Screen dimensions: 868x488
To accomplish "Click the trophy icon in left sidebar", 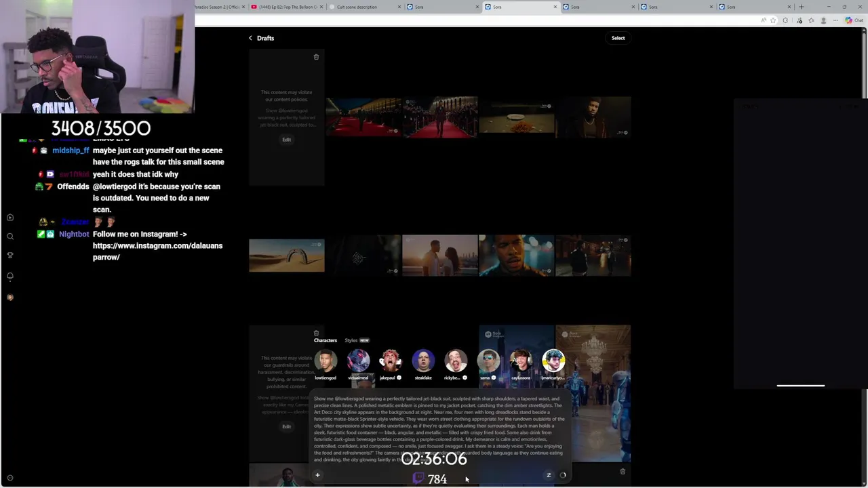I will pos(10,256).
